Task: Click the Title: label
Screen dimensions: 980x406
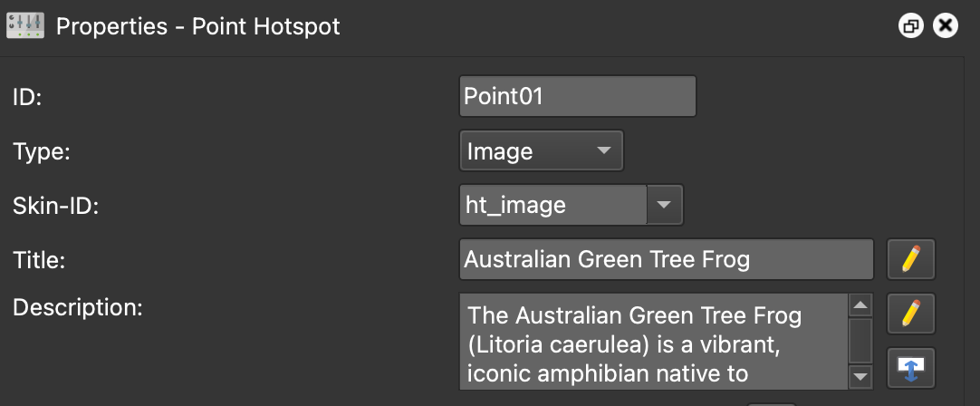Action: coord(39,259)
